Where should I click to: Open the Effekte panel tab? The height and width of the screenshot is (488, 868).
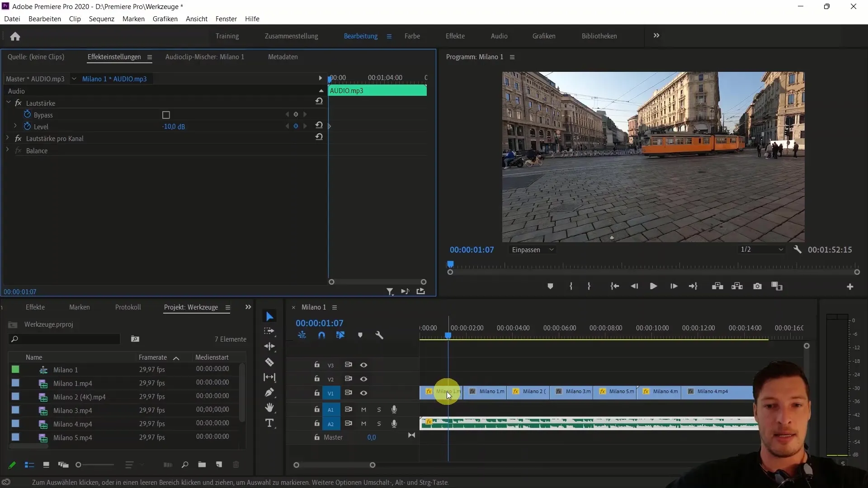point(35,307)
